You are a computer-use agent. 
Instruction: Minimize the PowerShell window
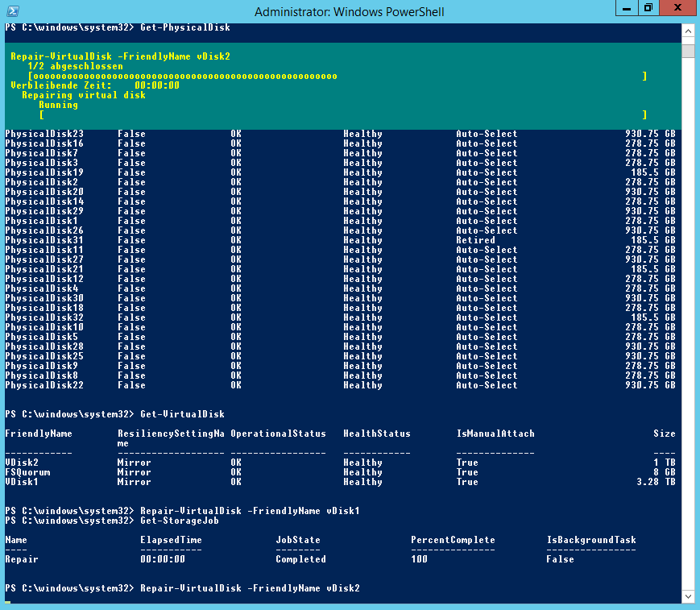625,8
